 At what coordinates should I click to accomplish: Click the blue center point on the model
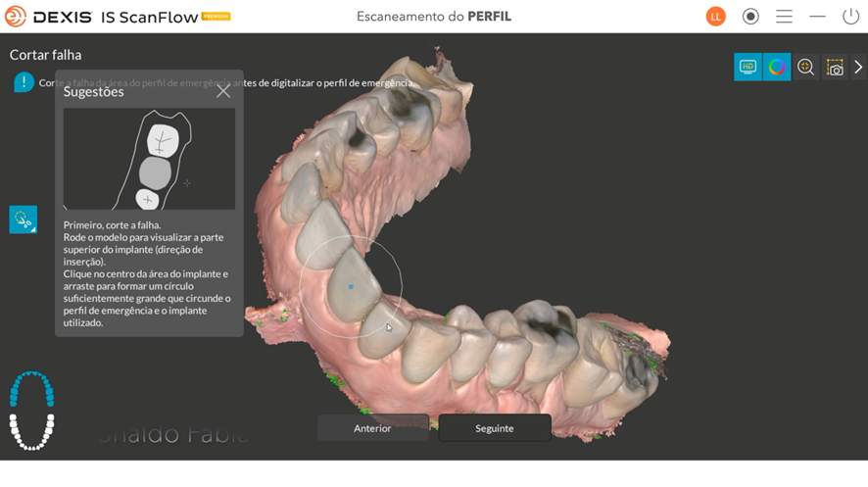point(351,287)
